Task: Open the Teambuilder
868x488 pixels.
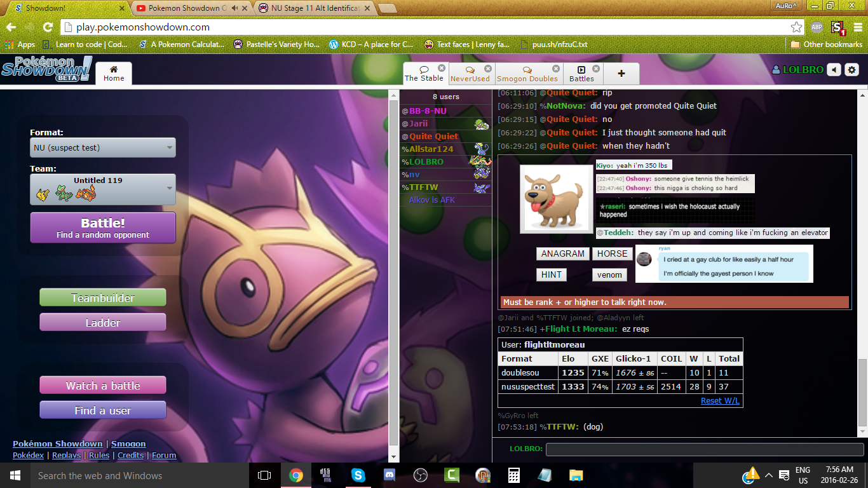Action: (103, 297)
